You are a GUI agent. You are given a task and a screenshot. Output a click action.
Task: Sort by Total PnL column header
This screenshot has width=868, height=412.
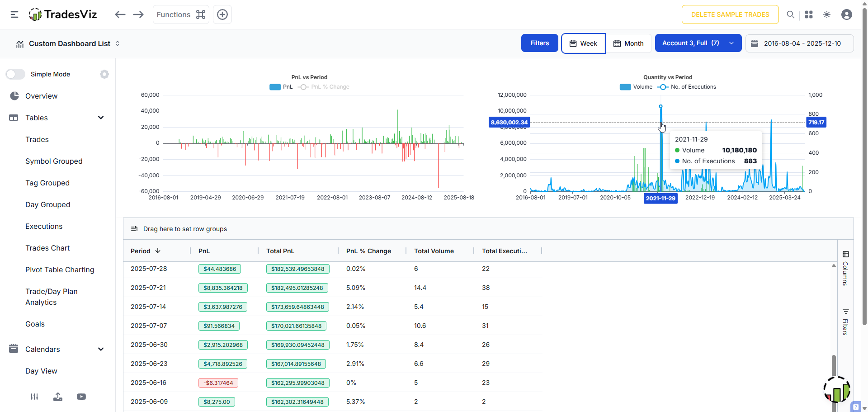pos(280,251)
